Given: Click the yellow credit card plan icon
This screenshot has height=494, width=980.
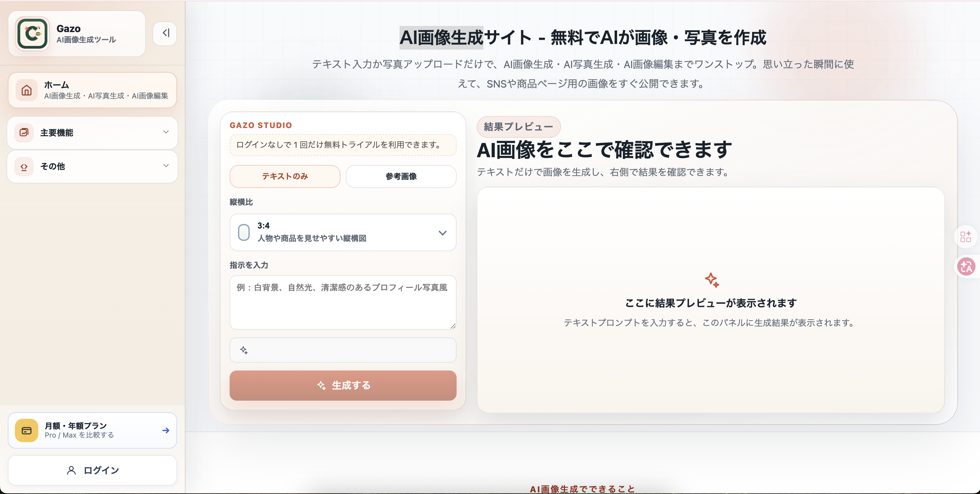Looking at the screenshot, I should coord(27,430).
